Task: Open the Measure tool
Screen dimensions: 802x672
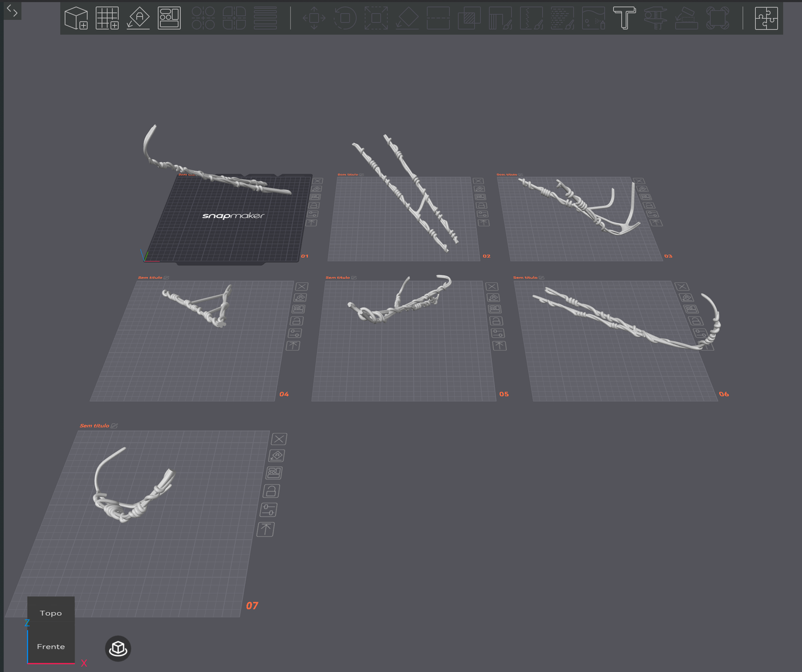Action: (656, 18)
